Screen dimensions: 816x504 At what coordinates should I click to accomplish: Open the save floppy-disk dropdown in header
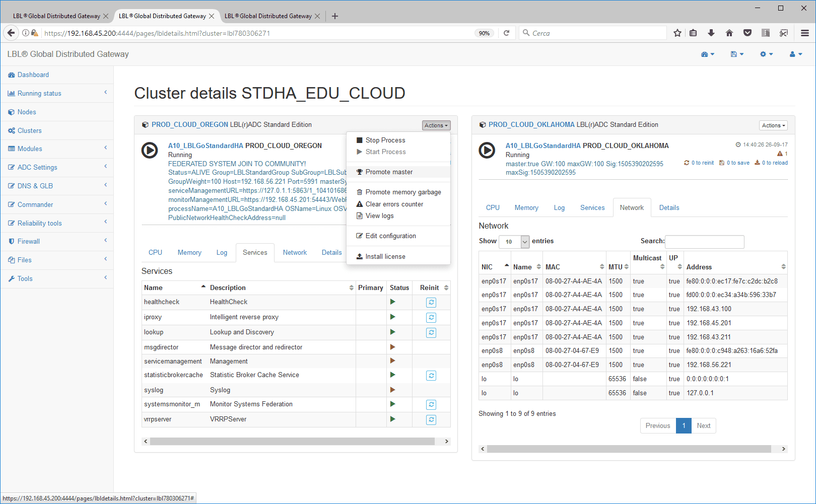point(737,54)
